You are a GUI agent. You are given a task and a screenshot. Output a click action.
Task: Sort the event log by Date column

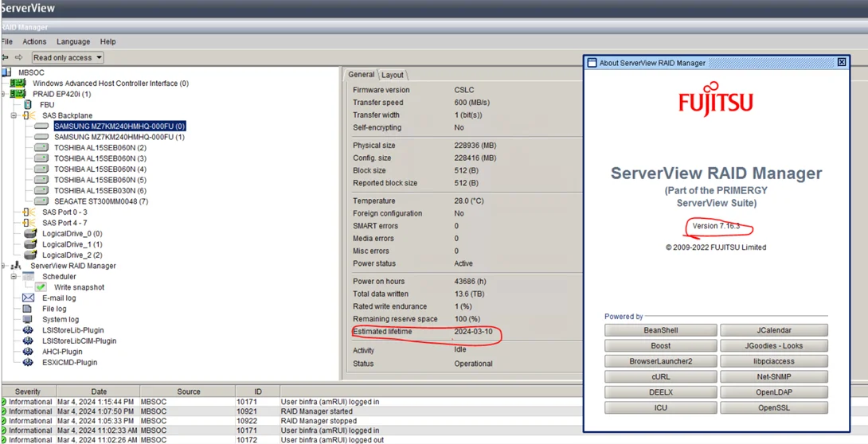click(x=99, y=391)
